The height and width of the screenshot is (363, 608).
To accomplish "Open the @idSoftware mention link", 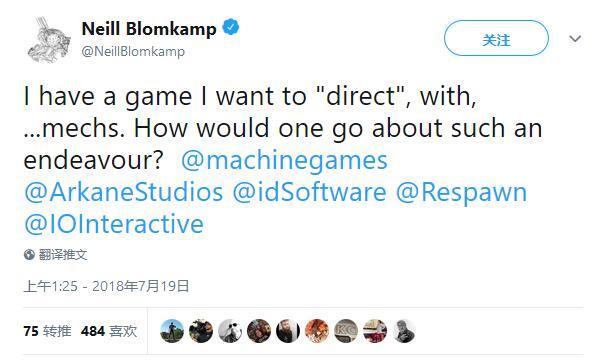I will (x=309, y=192).
